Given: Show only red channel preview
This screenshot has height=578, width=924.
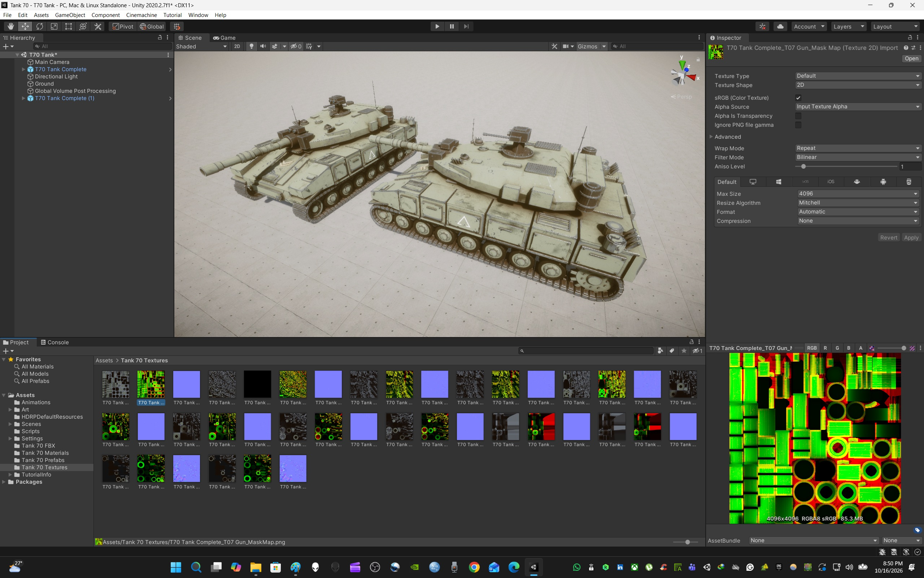Looking at the screenshot, I should [x=825, y=348].
